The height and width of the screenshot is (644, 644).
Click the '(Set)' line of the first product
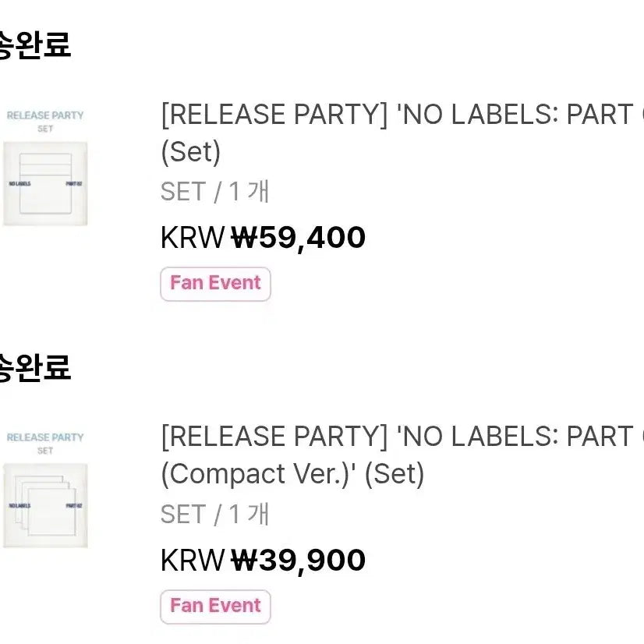pos(190,152)
